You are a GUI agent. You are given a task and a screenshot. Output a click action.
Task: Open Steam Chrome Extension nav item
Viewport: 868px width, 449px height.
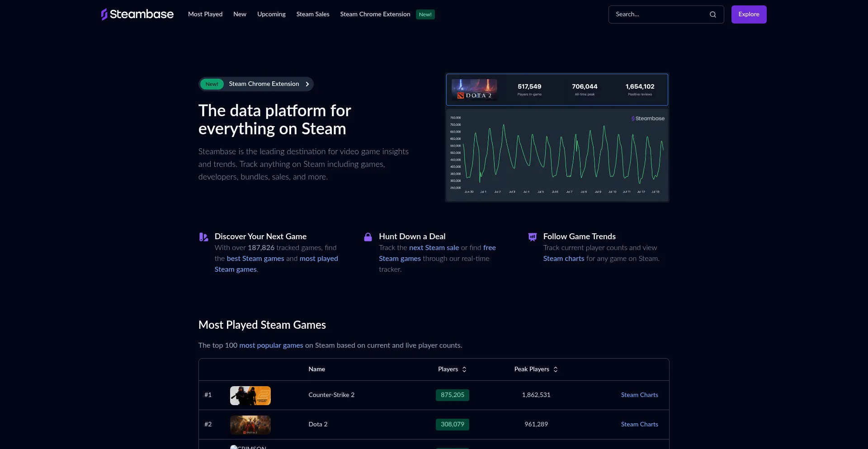[x=375, y=14]
